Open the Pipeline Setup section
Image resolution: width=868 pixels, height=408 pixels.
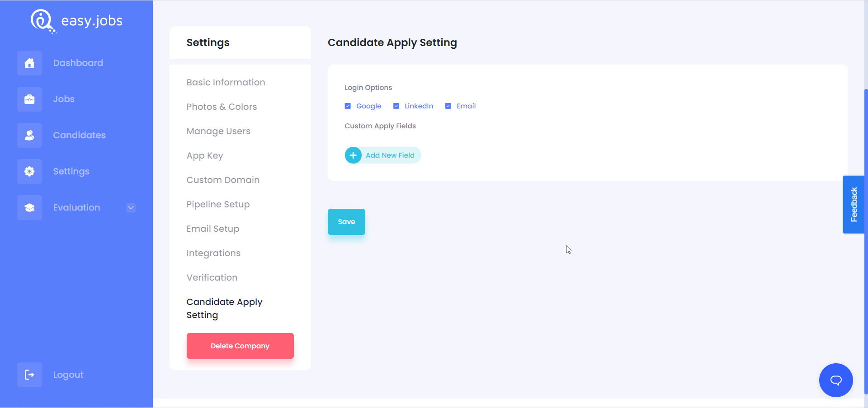pyautogui.click(x=218, y=204)
